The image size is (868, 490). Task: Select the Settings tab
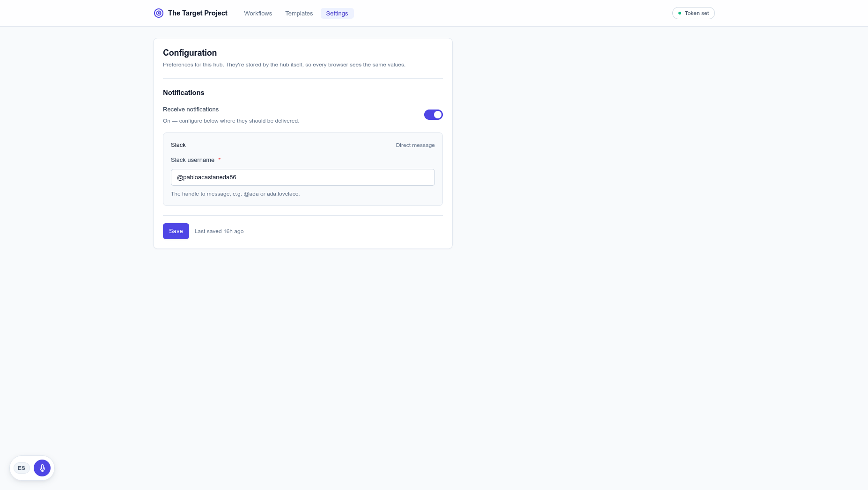pos(337,14)
